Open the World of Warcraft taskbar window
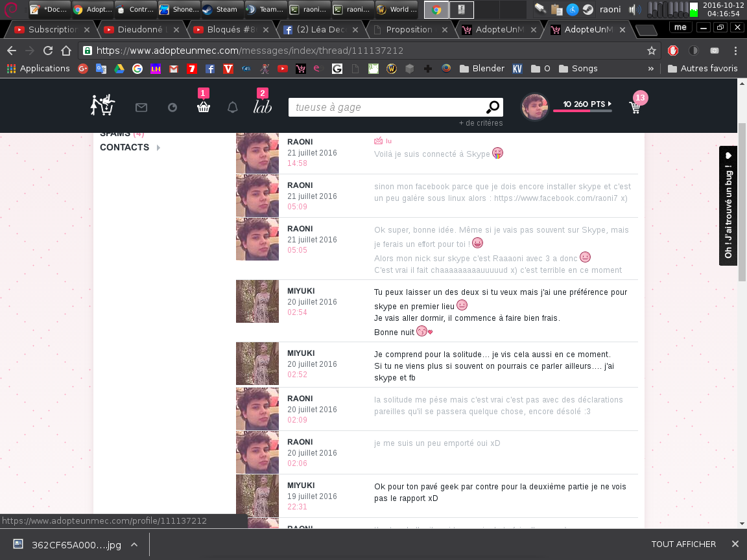 (x=397, y=9)
